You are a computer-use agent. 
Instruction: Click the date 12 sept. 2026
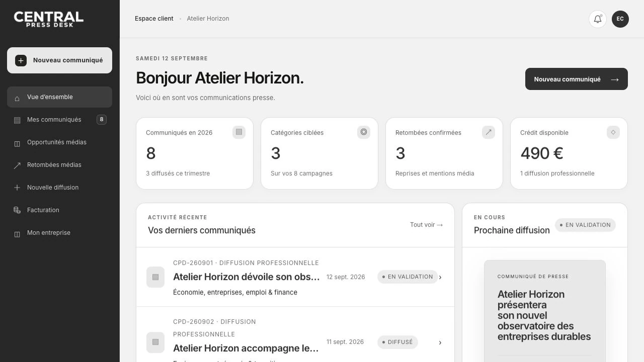click(x=346, y=277)
